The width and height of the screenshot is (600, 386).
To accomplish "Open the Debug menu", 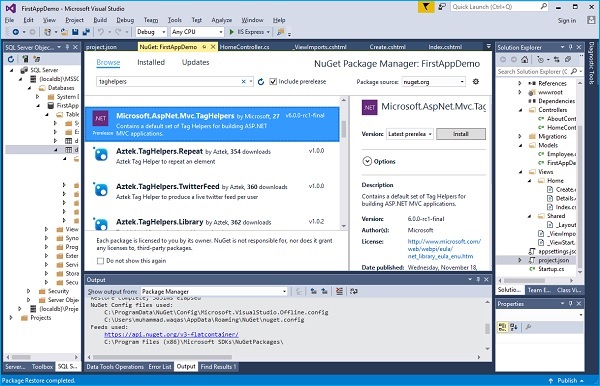I will [x=125, y=20].
